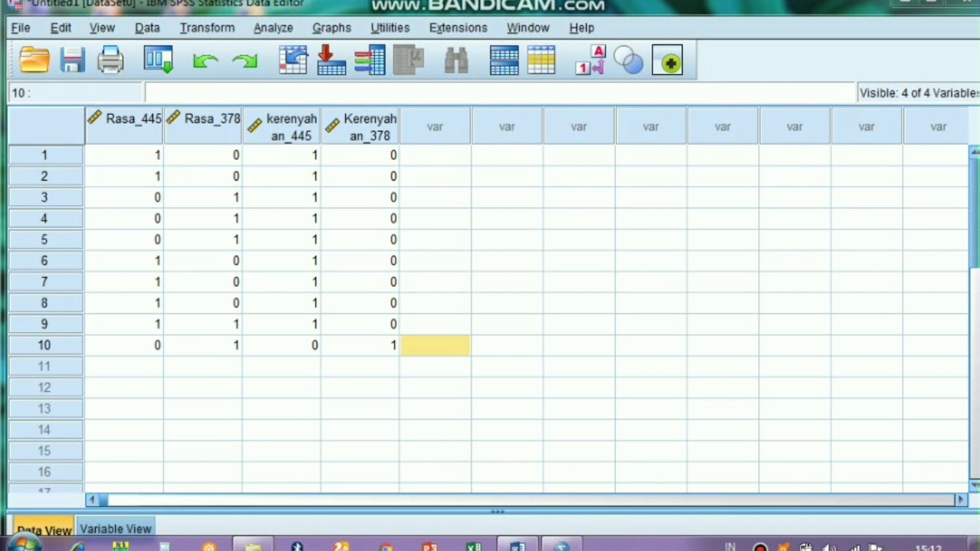The image size is (980, 551).
Task: Select the Go to variable toolbar icon
Action: click(x=331, y=60)
